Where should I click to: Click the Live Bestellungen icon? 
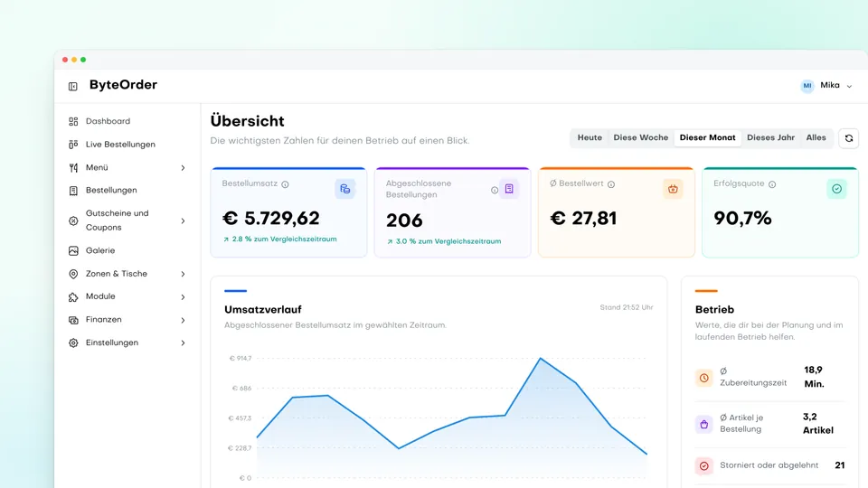pos(73,145)
